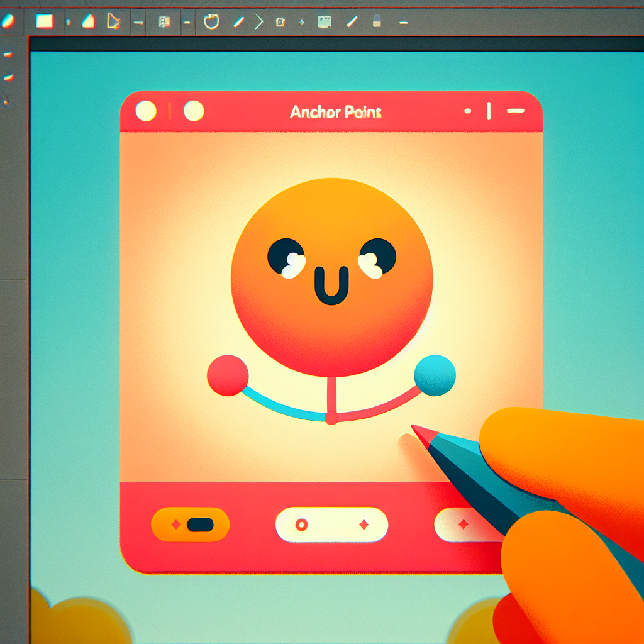Image resolution: width=644 pixels, height=644 pixels.
Task: Select the orange outlined polygon tool
Action: click(113, 21)
